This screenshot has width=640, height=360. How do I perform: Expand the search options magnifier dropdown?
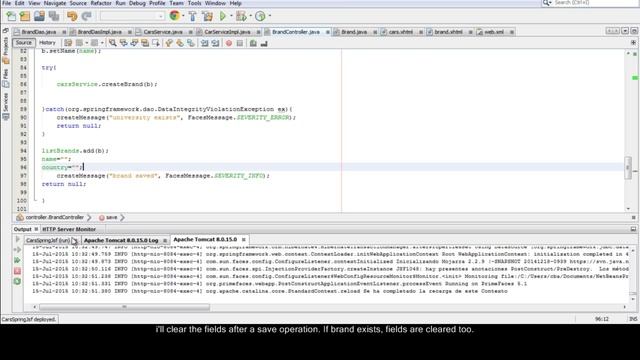click(547, 3)
